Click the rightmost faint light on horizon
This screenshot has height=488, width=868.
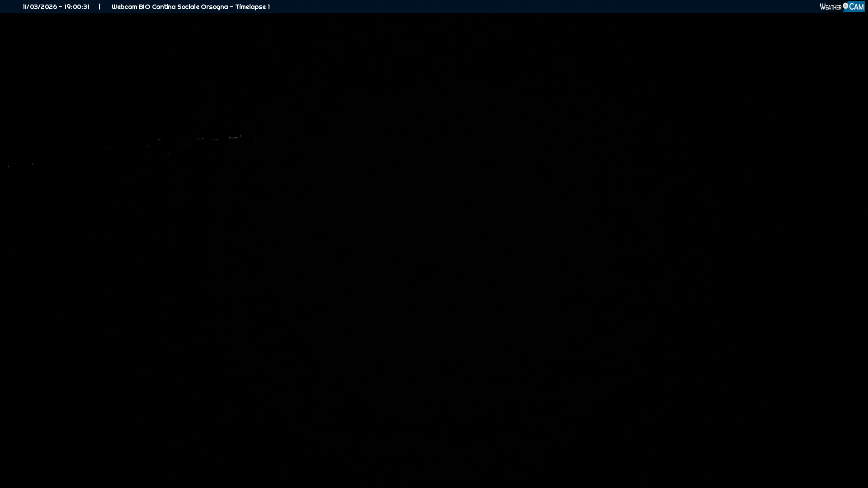click(256, 139)
